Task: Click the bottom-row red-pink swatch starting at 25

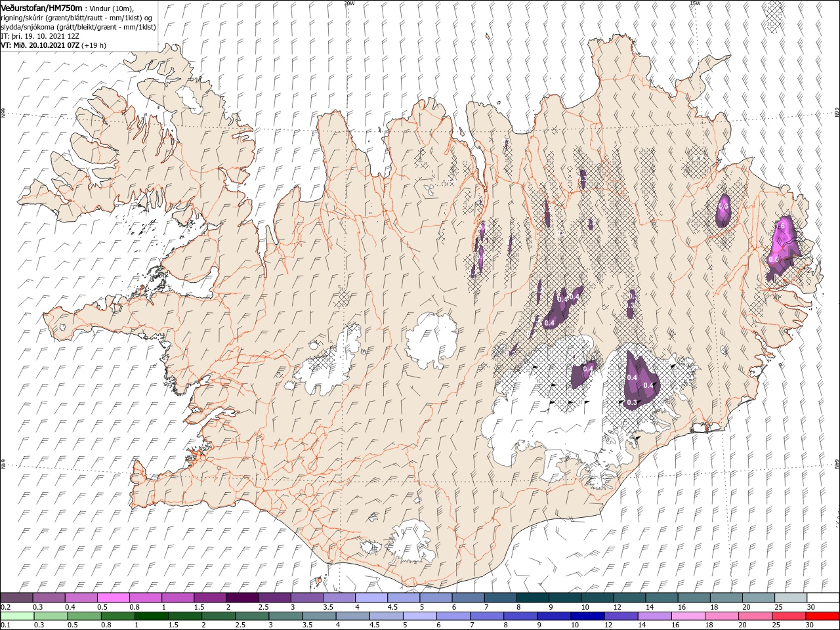Action: click(x=788, y=616)
